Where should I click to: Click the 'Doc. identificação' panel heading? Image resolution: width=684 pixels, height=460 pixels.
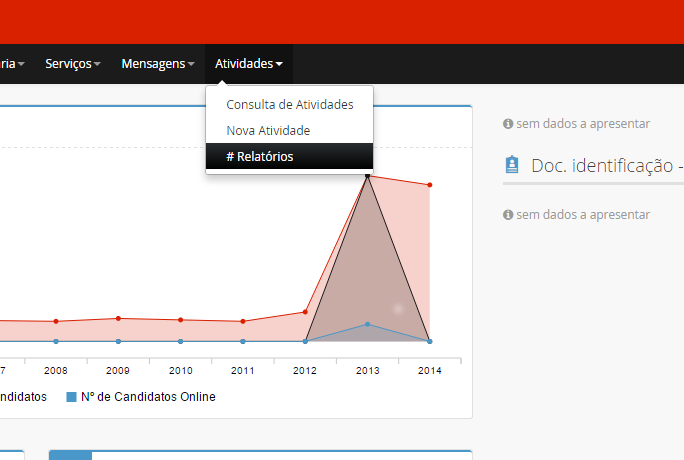[x=606, y=165]
